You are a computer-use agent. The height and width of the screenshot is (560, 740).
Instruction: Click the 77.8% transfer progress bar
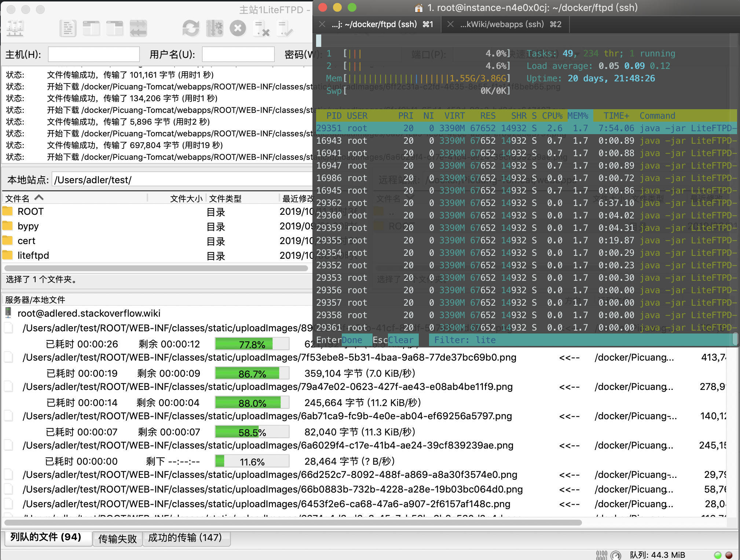click(252, 344)
